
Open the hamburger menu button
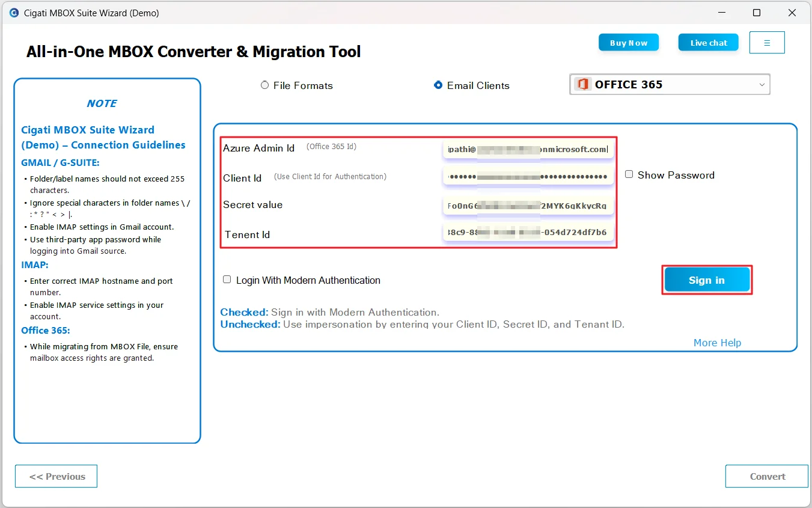pyautogui.click(x=767, y=43)
